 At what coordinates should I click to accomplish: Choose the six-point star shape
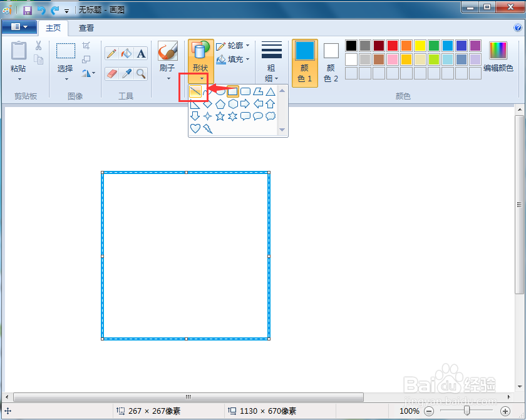click(233, 116)
